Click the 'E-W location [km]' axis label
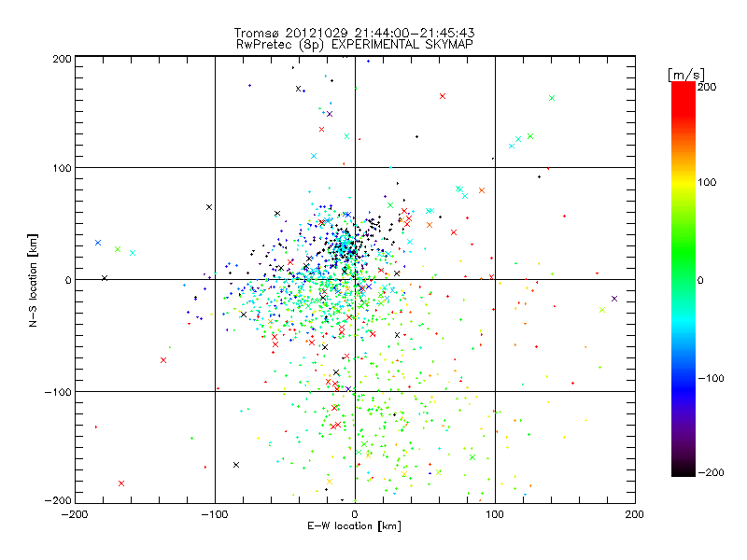Screen dimensions: 747x560 [x=354, y=525]
